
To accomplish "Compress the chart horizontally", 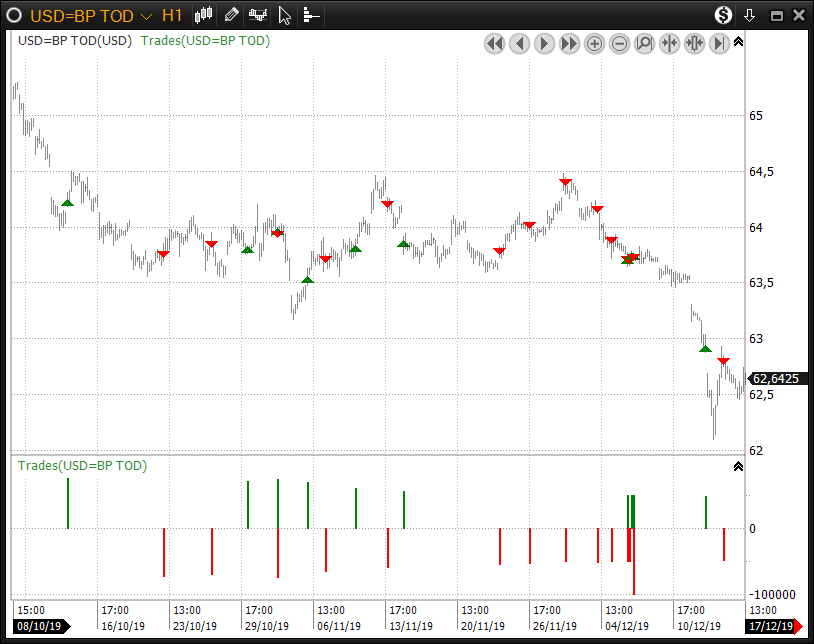I will tap(669, 43).
